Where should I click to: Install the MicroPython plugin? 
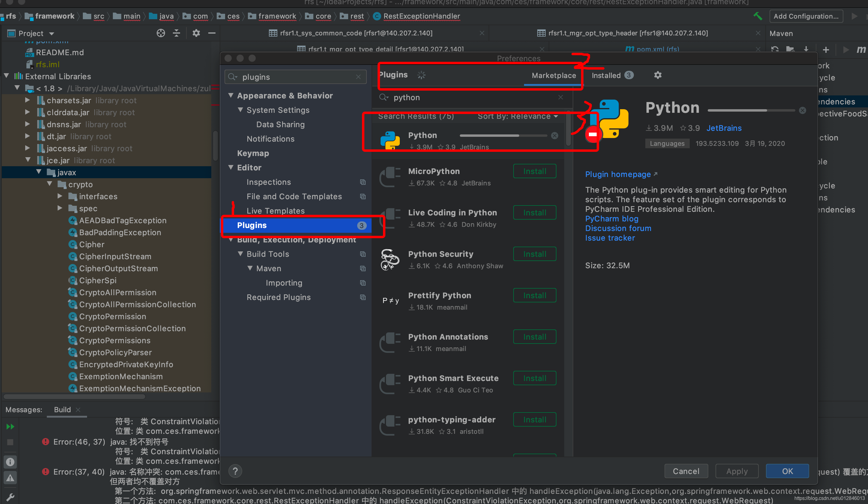tap(535, 171)
